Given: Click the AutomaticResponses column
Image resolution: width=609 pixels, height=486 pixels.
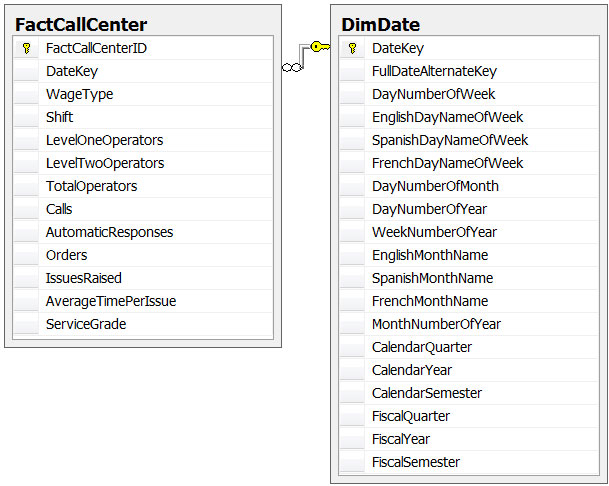Looking at the screenshot, I should [109, 232].
